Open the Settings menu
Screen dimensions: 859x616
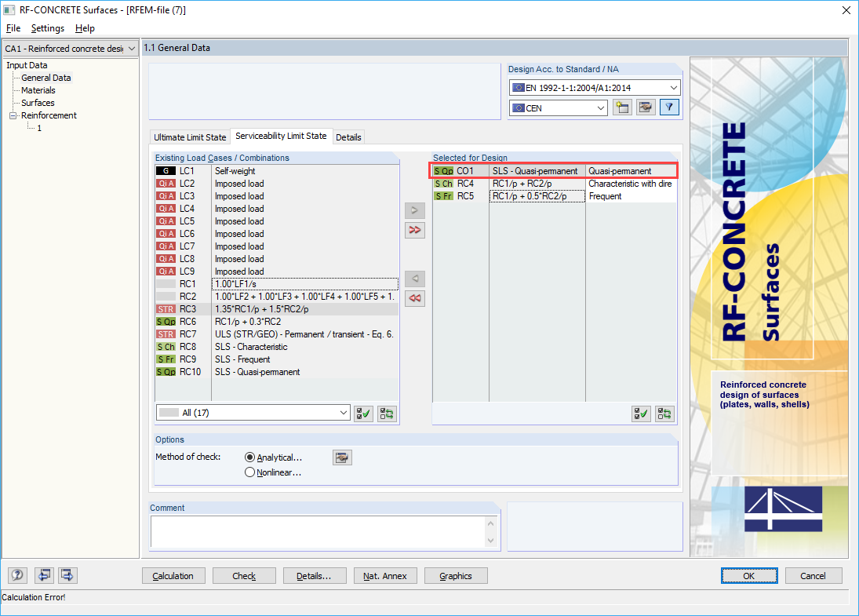click(47, 28)
